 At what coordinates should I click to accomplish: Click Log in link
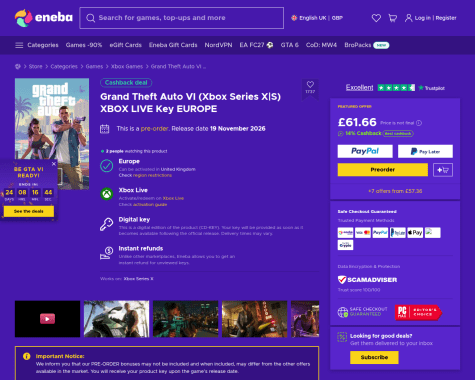click(423, 18)
